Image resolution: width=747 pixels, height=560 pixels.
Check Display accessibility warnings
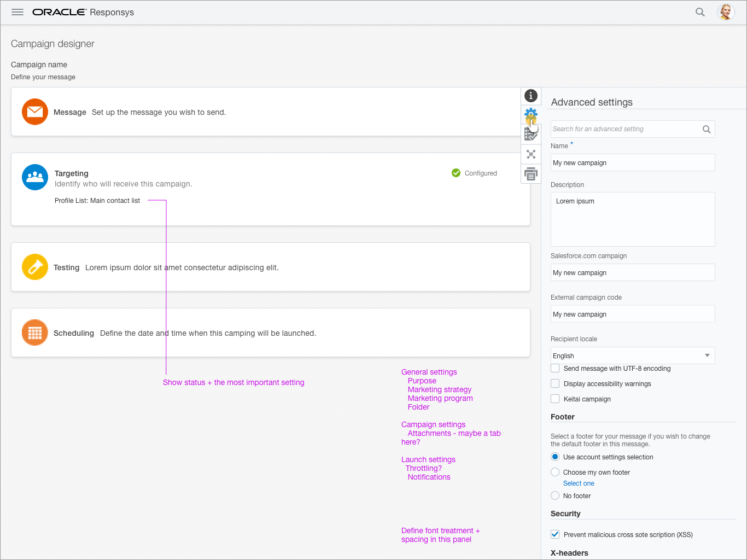pyautogui.click(x=555, y=383)
